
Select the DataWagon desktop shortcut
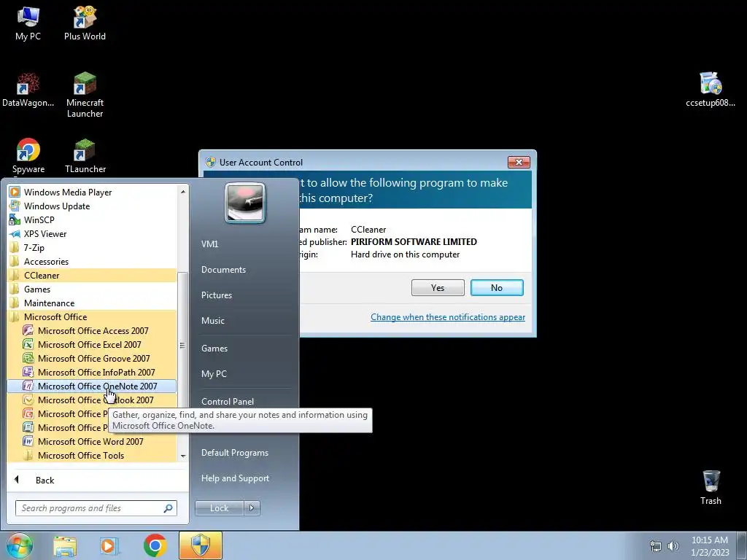click(x=28, y=90)
